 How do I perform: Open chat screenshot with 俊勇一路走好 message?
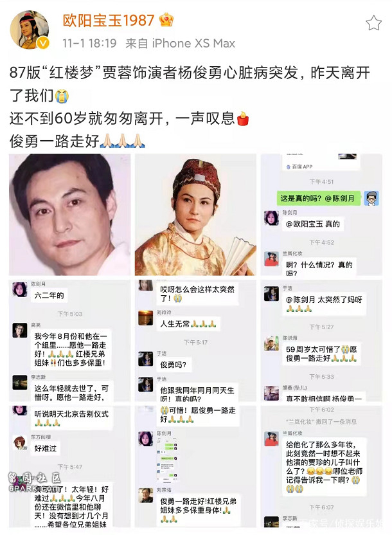(195, 466)
